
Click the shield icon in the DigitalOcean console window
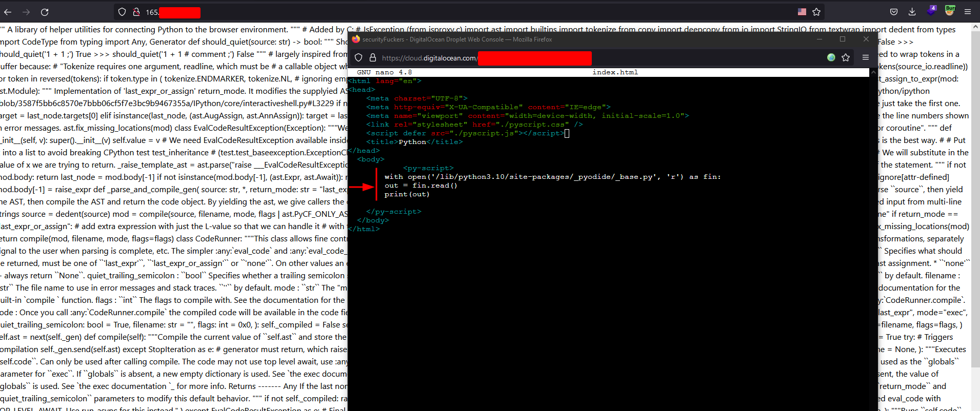coord(359,58)
